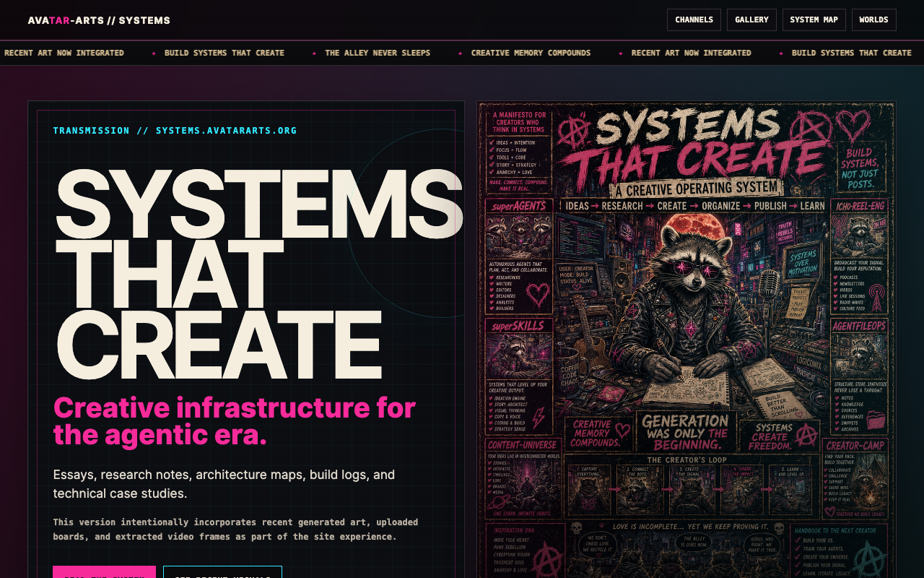Screen dimensions: 924x578
Task: Go to the SYSTEM MAP page
Action: pos(814,20)
